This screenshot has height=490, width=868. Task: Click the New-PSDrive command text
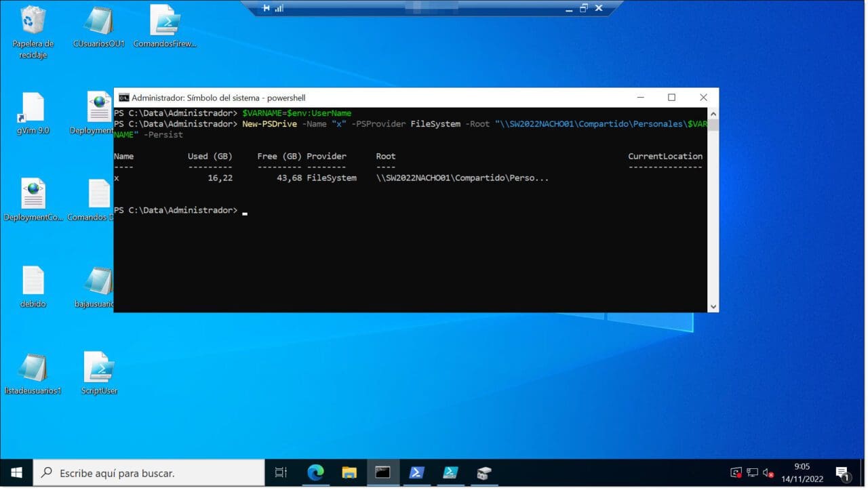click(x=269, y=124)
